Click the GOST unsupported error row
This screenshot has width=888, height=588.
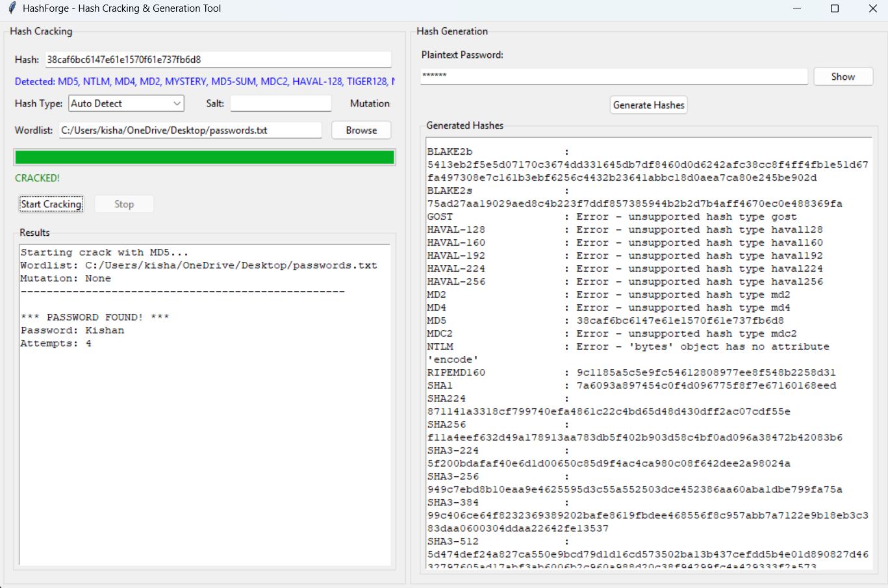pos(612,216)
